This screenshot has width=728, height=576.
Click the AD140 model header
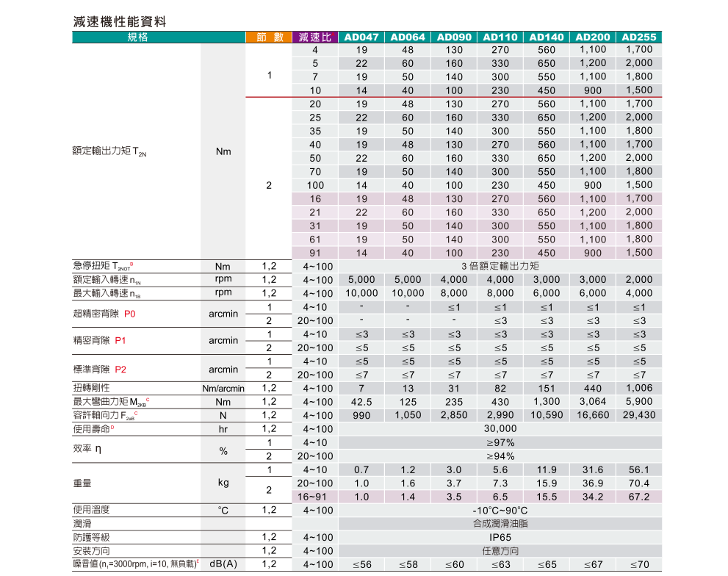pos(547,37)
